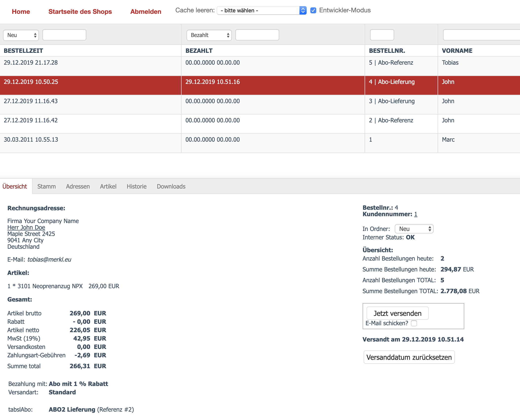520x420 pixels.
Task: Open the Cache leeren dropdown
Action: point(261,10)
